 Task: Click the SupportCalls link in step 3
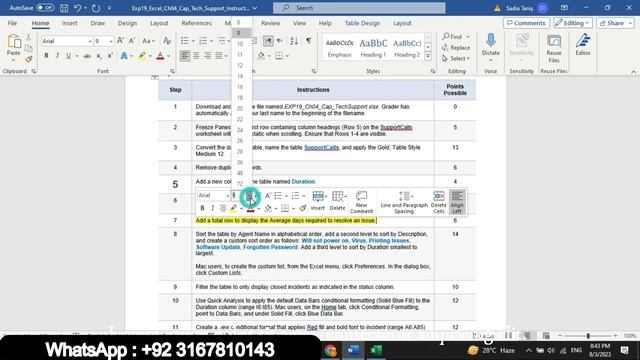coord(321,147)
